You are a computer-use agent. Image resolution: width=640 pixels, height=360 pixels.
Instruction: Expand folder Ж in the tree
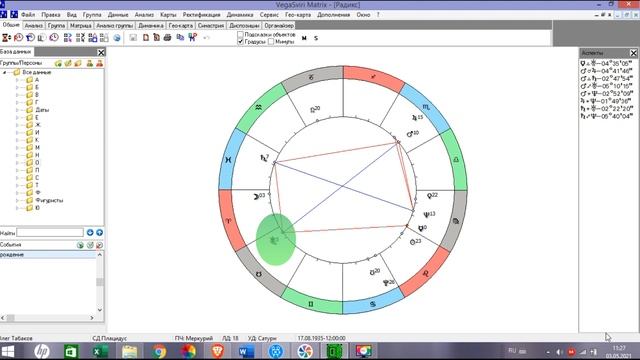coord(17,125)
